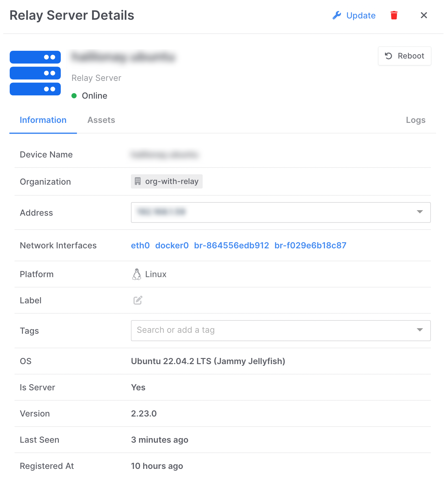
Task: Click the red trash delete icon
Action: click(394, 15)
